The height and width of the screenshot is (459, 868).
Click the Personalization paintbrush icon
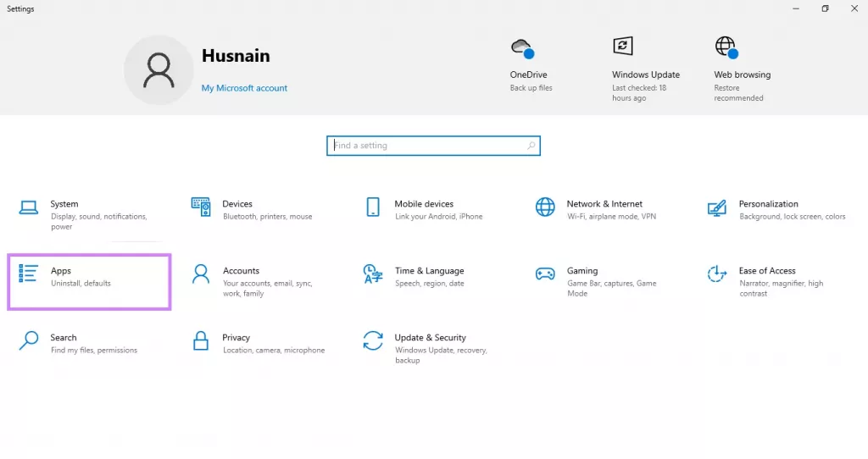tap(717, 208)
